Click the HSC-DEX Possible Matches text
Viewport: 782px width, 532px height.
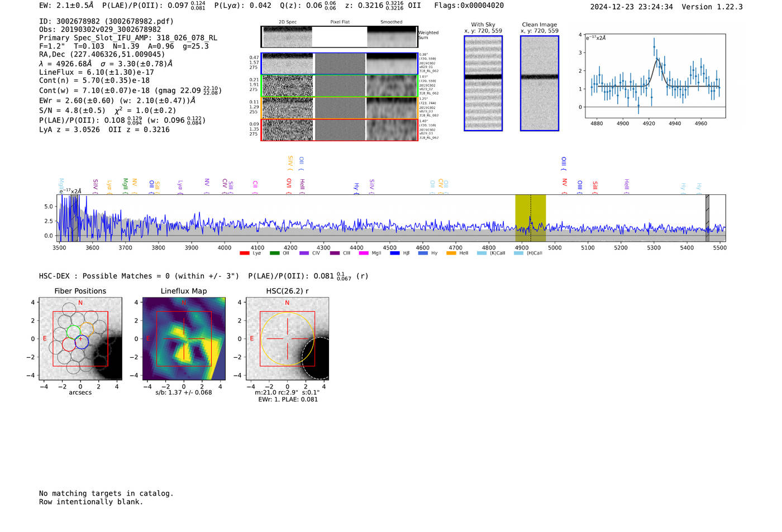(139, 276)
